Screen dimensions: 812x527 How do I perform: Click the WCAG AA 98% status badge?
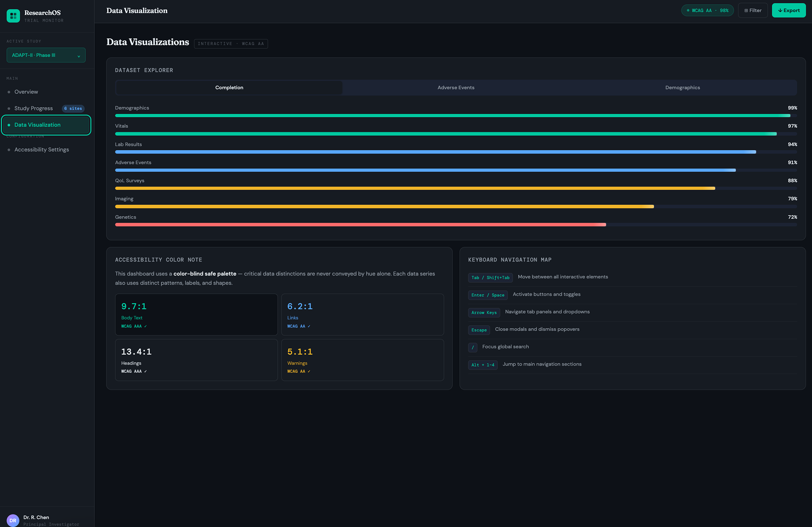[x=707, y=11]
